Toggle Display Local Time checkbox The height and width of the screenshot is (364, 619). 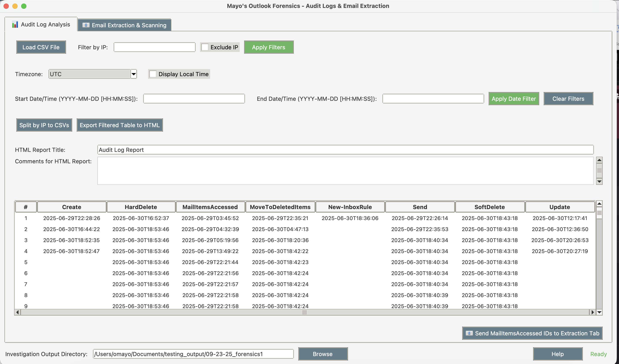tap(153, 74)
